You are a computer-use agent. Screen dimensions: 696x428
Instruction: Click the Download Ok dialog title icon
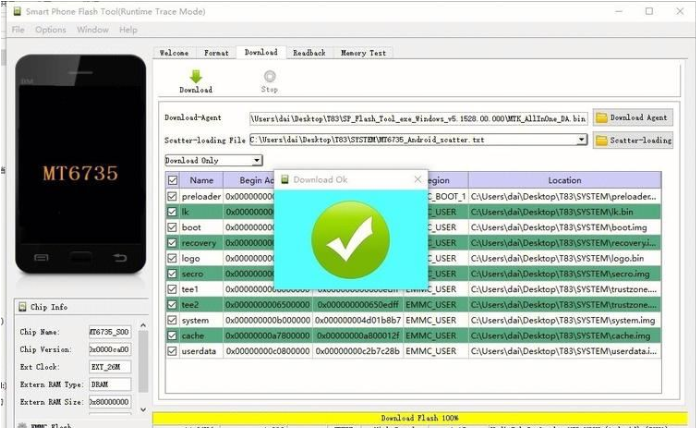[x=285, y=179]
